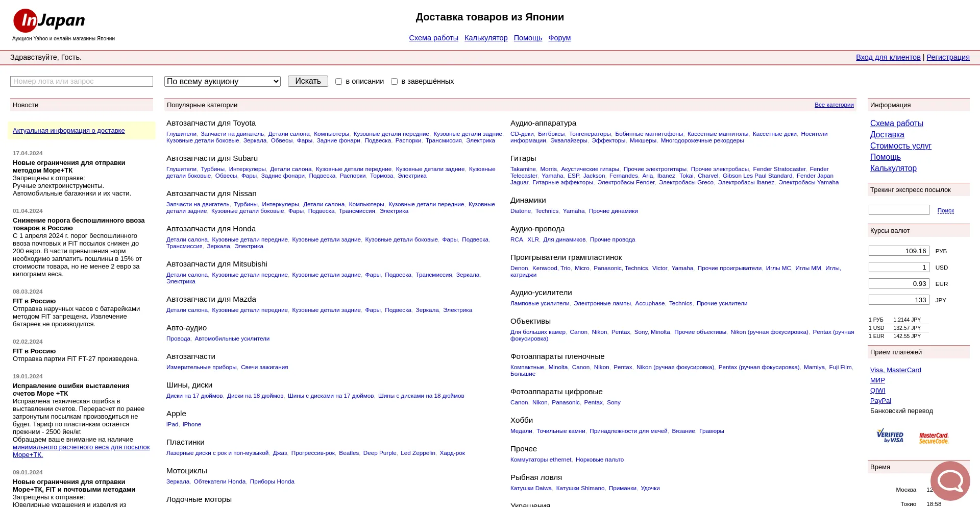Open Калькулятор in the Информация sidebar

[893, 168]
